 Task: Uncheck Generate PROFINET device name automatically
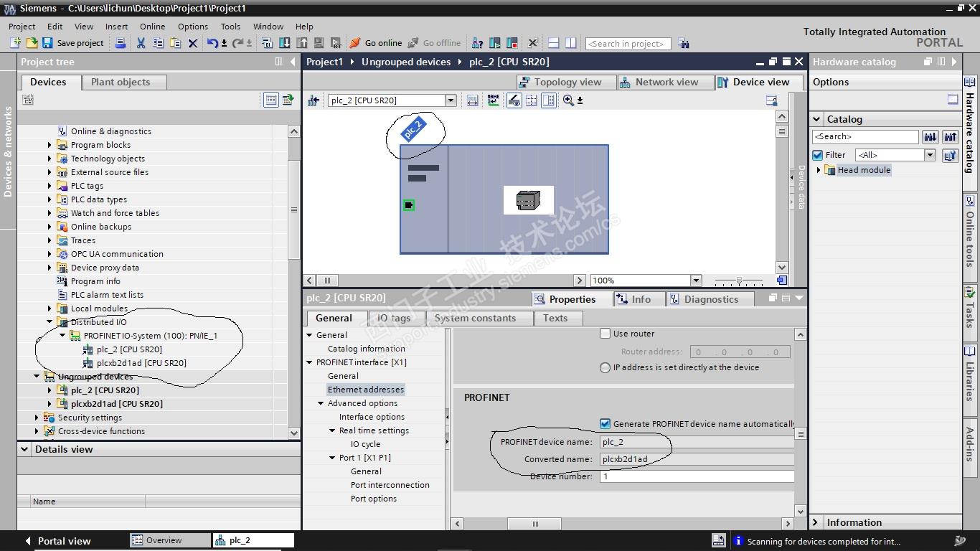606,424
